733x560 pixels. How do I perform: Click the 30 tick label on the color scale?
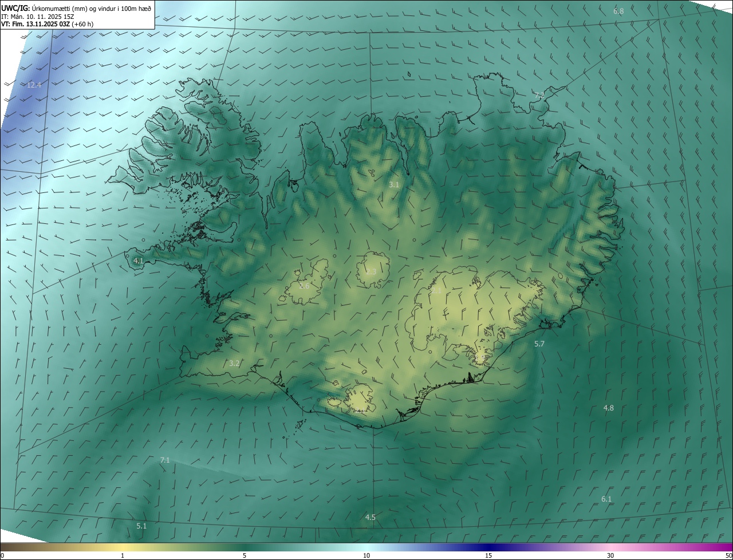[610, 555]
